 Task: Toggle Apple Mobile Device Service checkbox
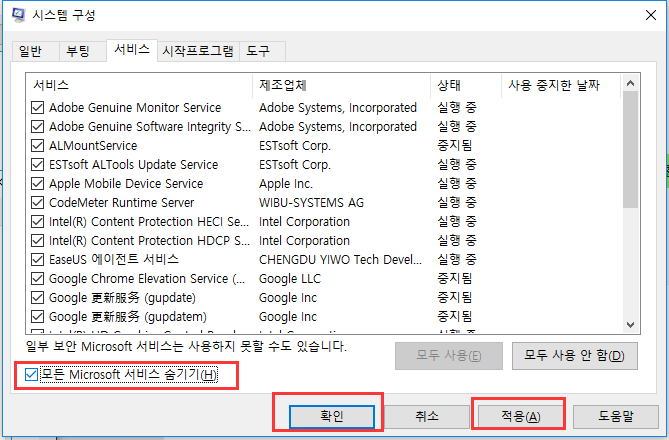[x=38, y=184]
